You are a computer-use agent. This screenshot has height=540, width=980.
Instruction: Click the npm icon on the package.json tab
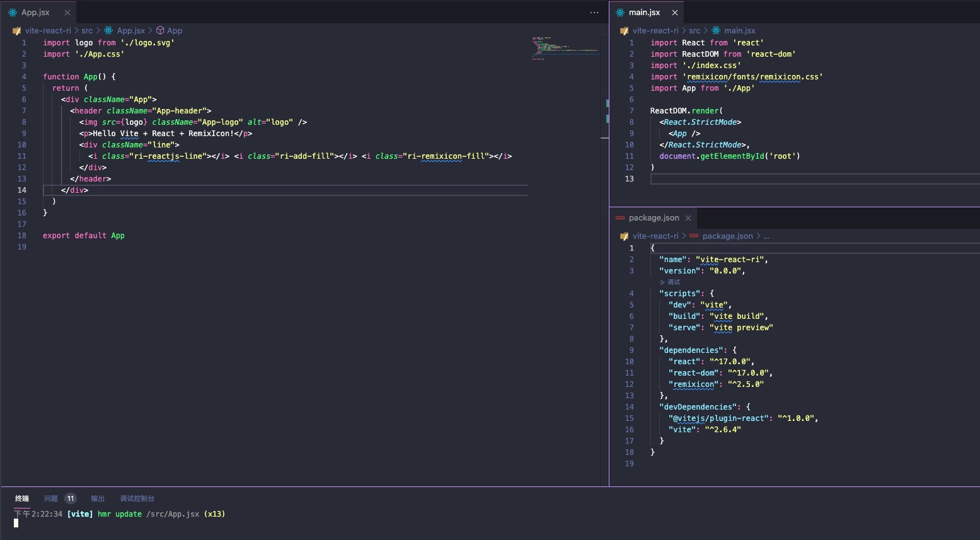[620, 218]
